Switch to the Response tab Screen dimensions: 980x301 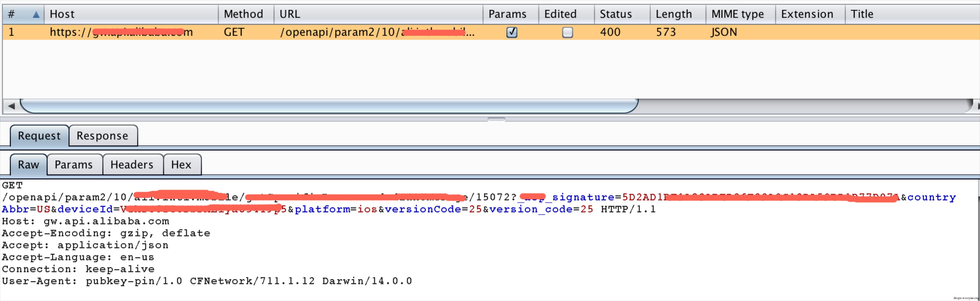tap(102, 136)
